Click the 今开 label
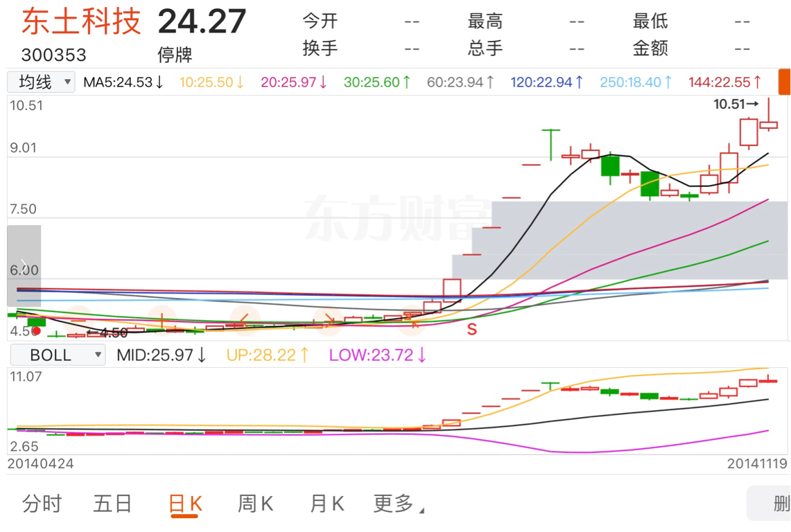The image size is (791, 532). [x=320, y=21]
